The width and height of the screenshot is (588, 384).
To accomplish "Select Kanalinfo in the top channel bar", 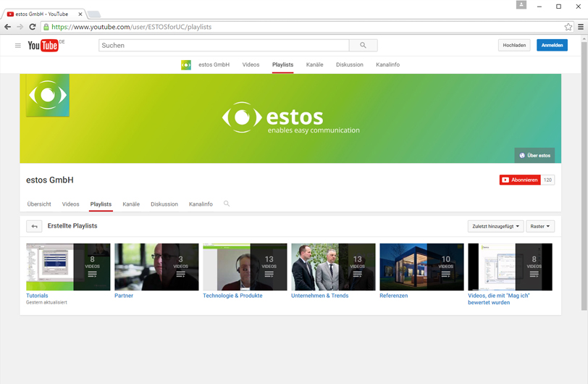I will click(x=387, y=64).
